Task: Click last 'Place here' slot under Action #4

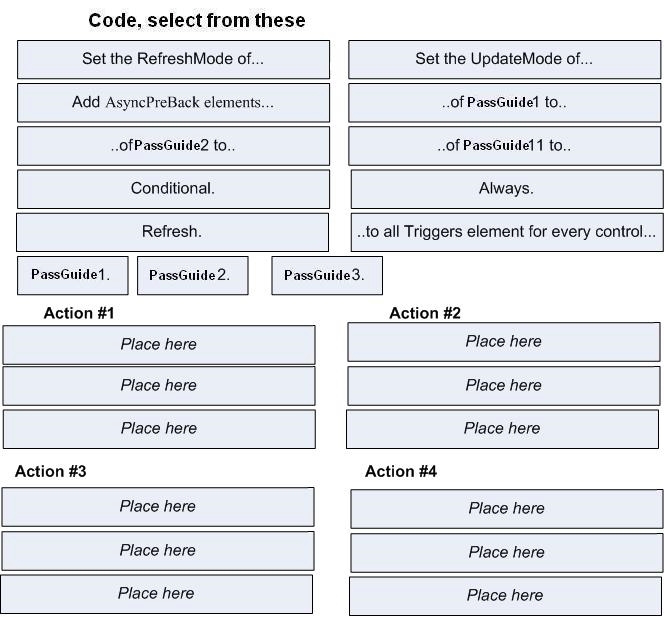Action: click(x=505, y=596)
